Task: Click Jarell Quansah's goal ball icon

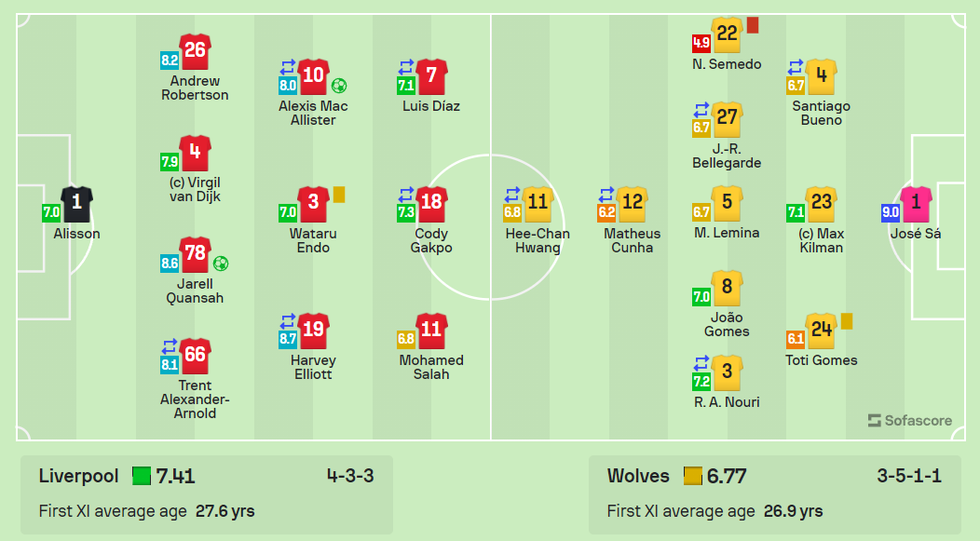Action: [221, 263]
